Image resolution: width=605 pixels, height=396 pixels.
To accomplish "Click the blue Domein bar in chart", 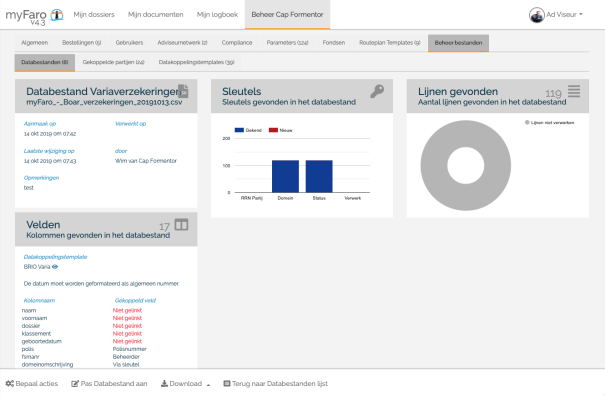I will tap(286, 176).
